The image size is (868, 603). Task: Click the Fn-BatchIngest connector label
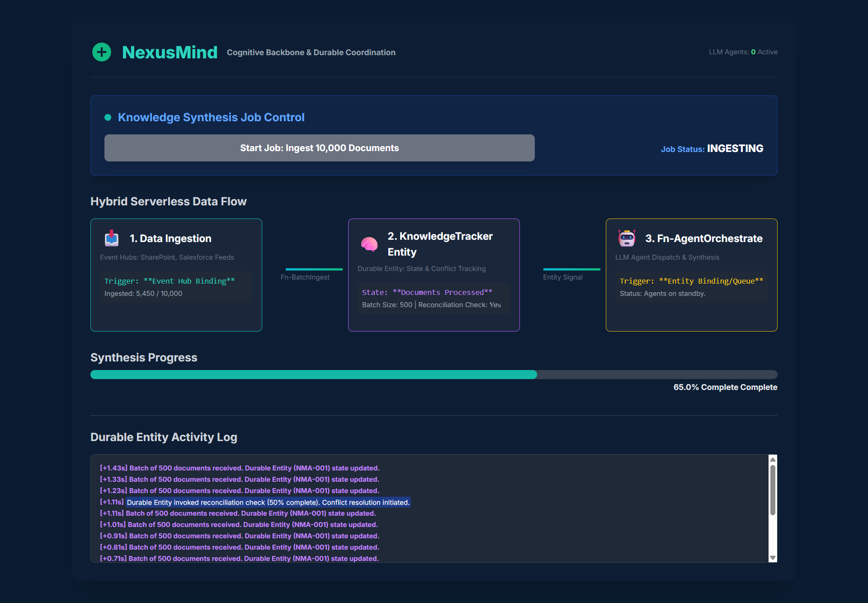coord(305,277)
